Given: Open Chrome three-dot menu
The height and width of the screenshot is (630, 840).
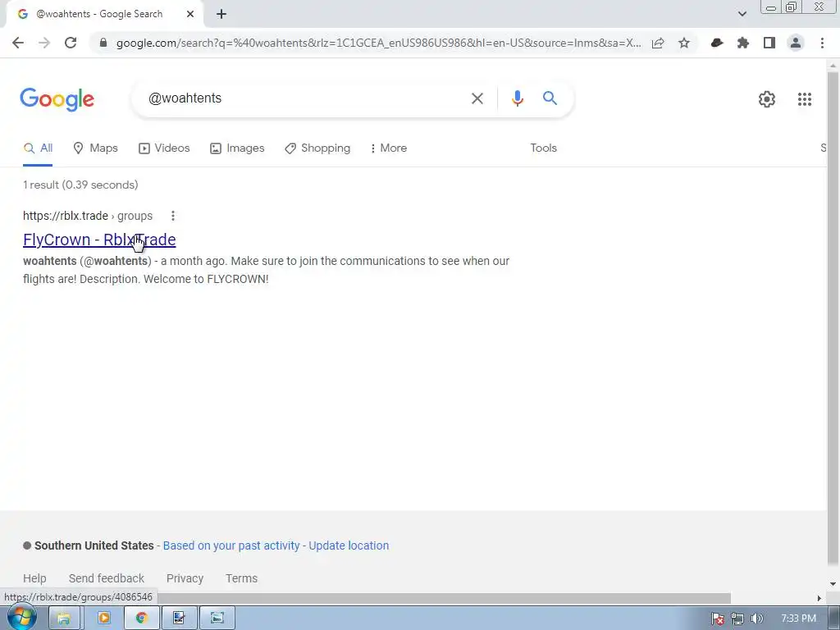Looking at the screenshot, I should 822,43.
